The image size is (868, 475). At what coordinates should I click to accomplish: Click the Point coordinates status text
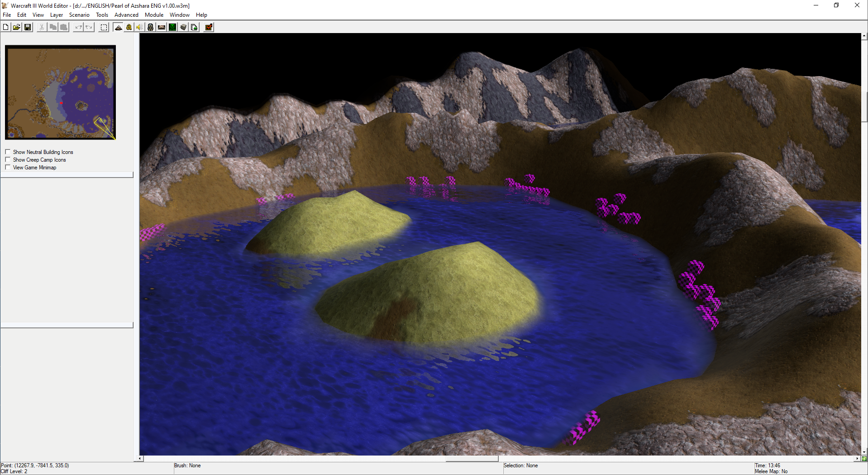35,465
